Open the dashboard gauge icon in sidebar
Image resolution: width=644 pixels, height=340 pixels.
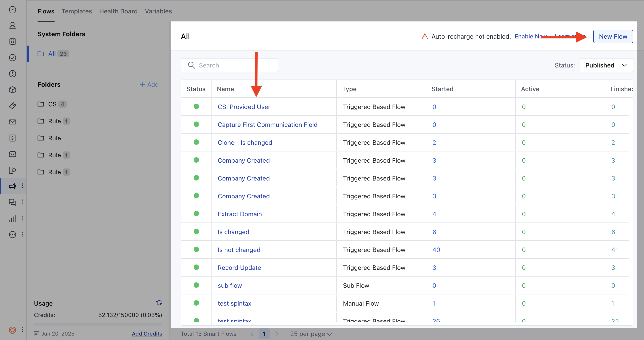(x=13, y=9)
